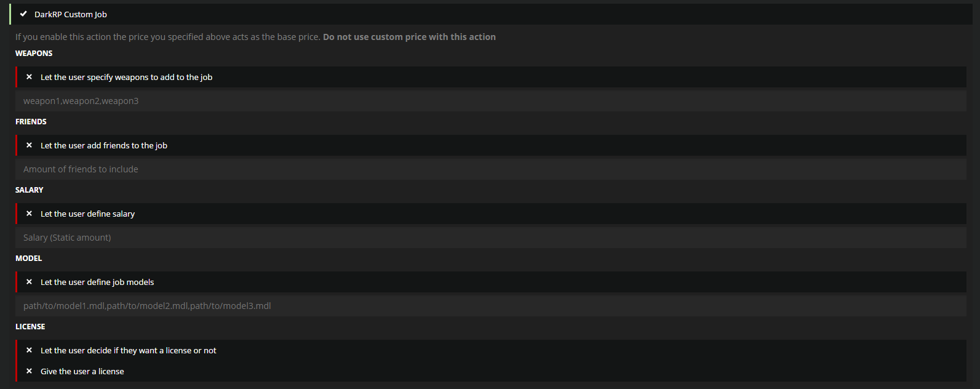Click the LICENSE section heading
The width and height of the screenshot is (980, 389).
coord(30,327)
